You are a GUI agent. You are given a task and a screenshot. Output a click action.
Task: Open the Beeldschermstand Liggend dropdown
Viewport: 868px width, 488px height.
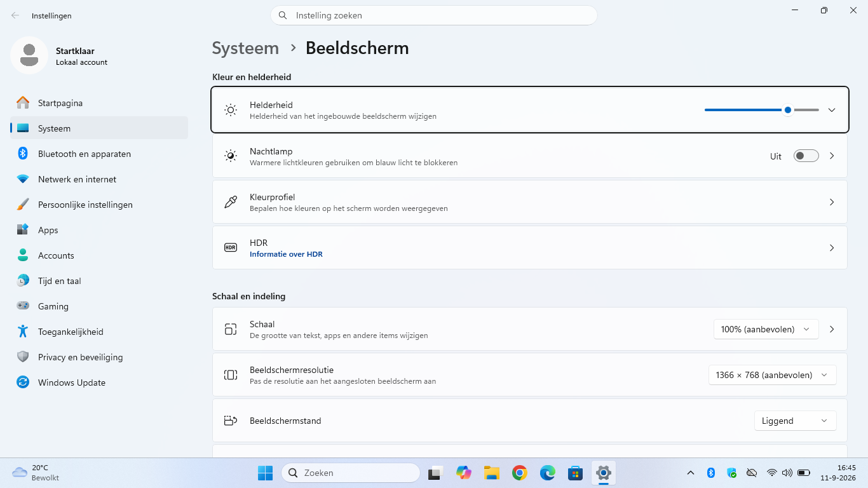[796, 421]
